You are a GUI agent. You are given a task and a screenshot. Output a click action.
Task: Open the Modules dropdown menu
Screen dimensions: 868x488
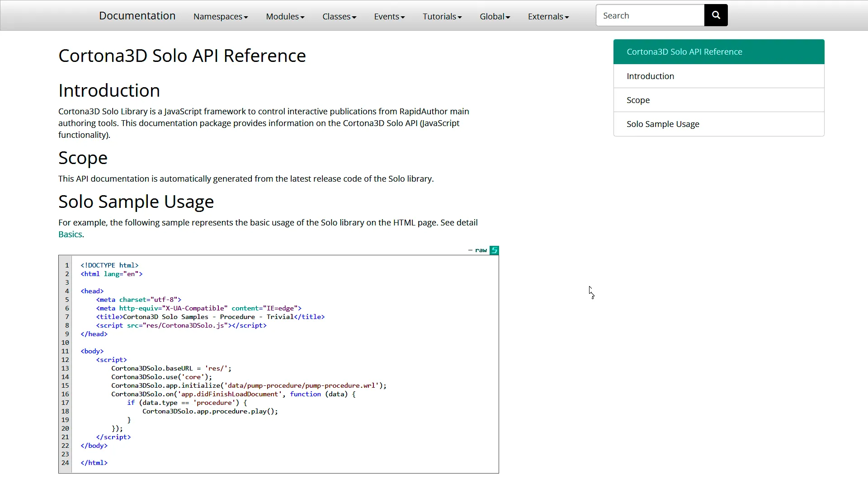[x=285, y=17]
